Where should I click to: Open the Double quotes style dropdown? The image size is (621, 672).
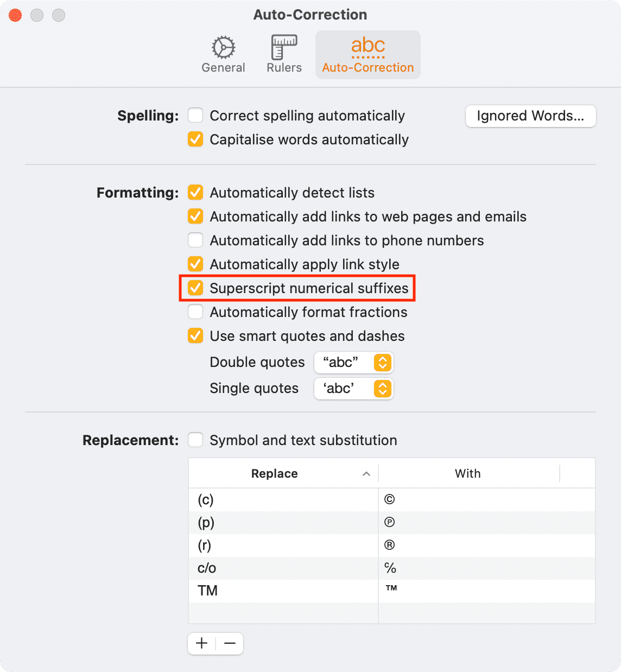point(354,363)
